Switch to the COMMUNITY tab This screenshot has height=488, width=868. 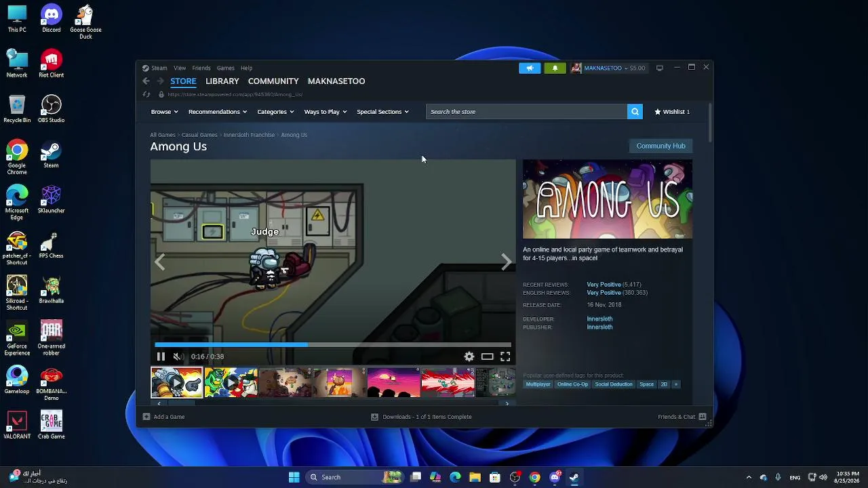click(x=273, y=81)
